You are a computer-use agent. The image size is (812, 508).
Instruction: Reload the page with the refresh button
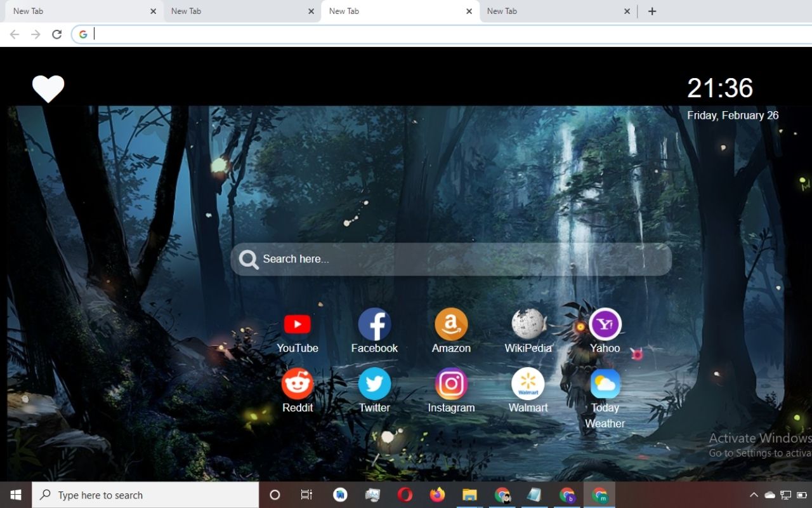[x=56, y=34]
